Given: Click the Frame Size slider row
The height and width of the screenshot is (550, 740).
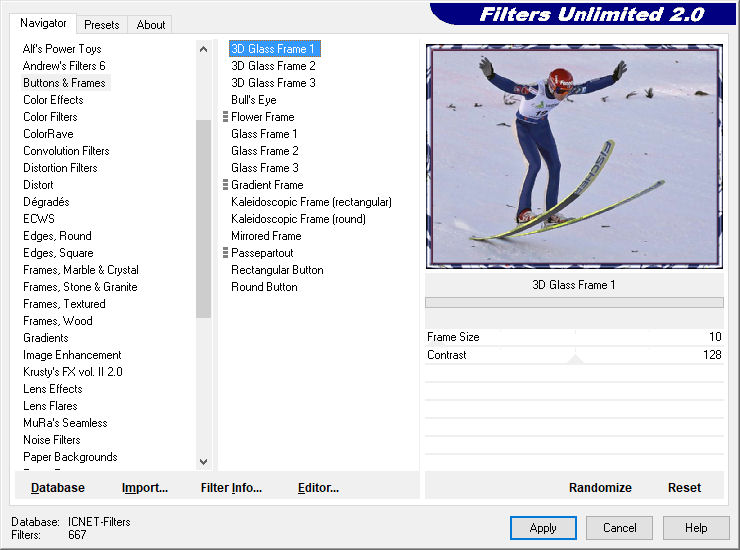Looking at the screenshot, I should point(574,337).
